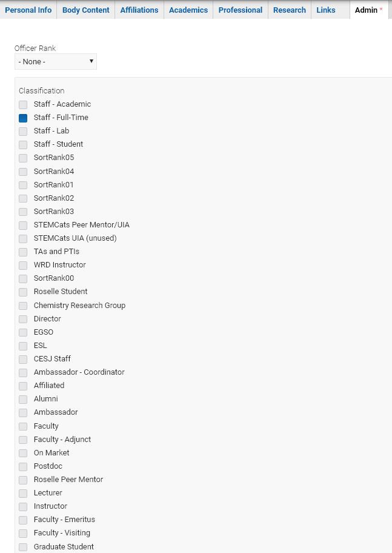The width and height of the screenshot is (392, 553).
Task: Enable the Staff - Lab classification
Action: (x=23, y=131)
